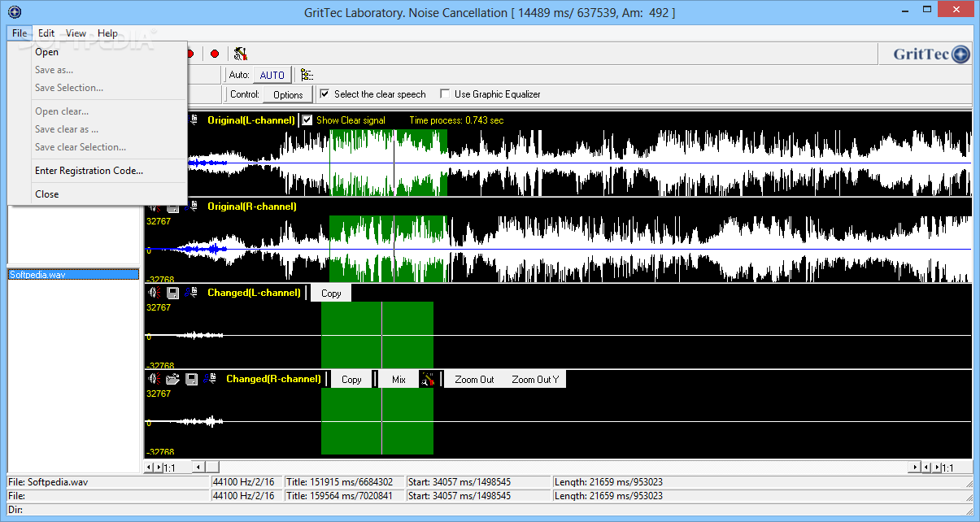Click the Original(R-channel) track label
Screen dimensions: 980x522
pos(252,207)
